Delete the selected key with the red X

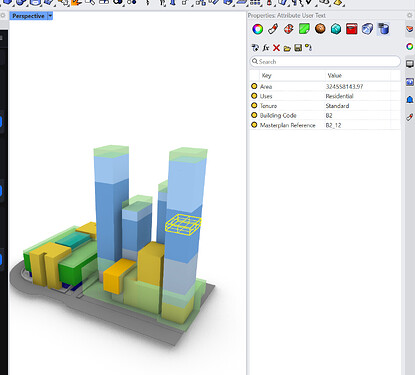276,48
